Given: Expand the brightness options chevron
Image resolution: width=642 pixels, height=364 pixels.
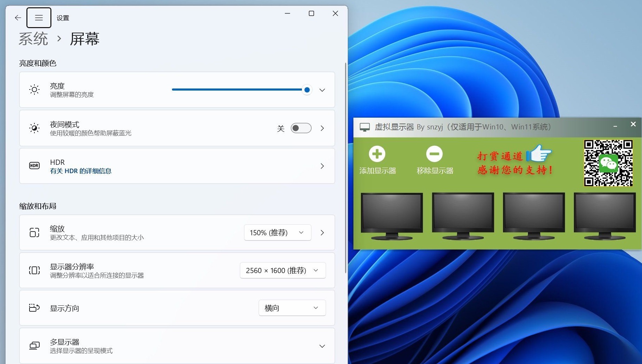Looking at the screenshot, I should tap(322, 90).
